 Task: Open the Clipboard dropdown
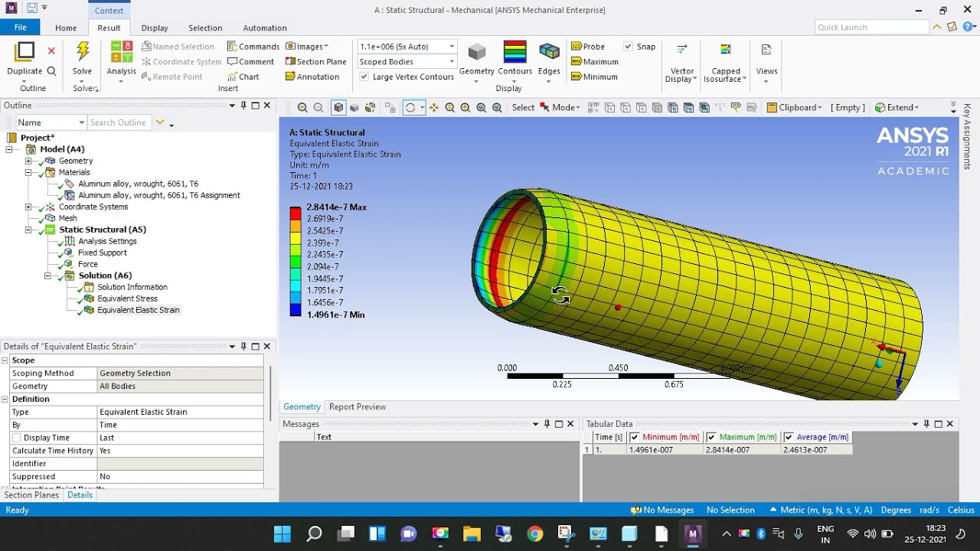795,108
